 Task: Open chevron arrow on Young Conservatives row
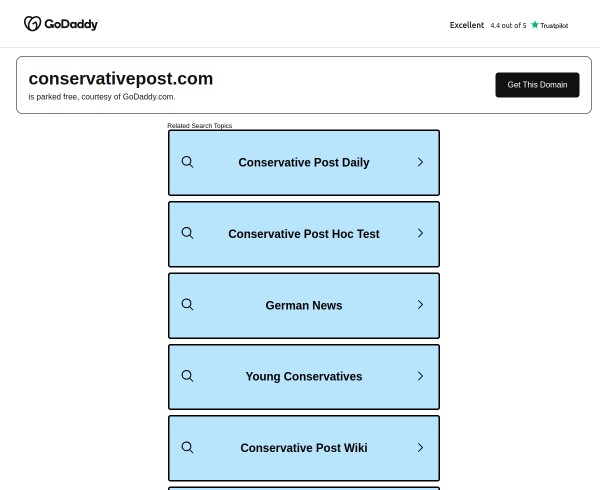[x=420, y=376]
